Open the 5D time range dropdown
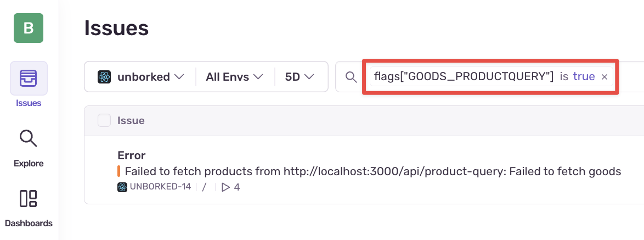The width and height of the screenshot is (644, 240). [x=300, y=77]
